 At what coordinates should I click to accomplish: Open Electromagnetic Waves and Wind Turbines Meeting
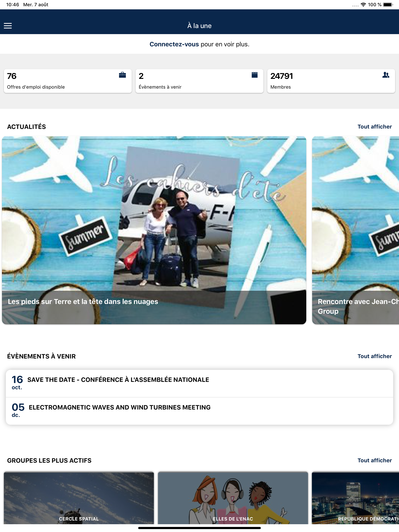[199, 411]
